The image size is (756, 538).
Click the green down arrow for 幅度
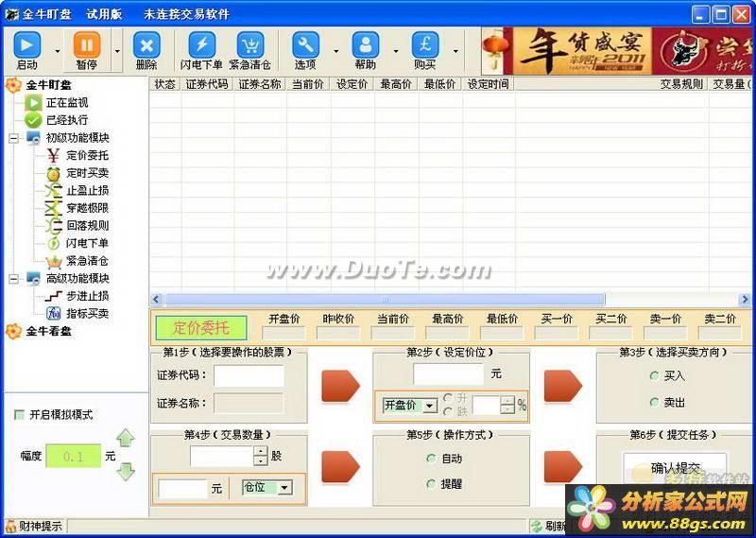[126, 472]
